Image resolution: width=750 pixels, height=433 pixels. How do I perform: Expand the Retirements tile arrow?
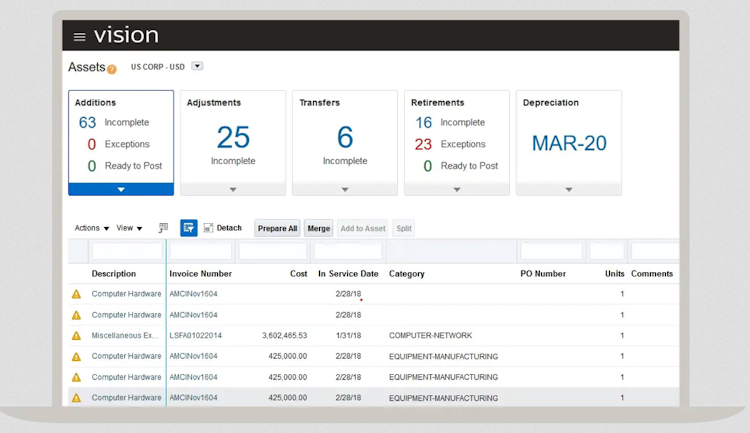tap(457, 189)
